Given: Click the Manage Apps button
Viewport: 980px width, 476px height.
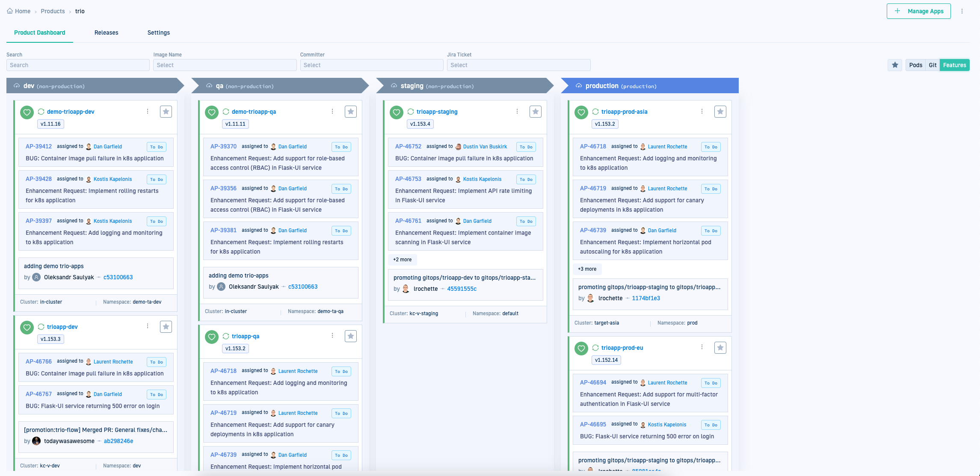Looking at the screenshot, I should point(918,11).
